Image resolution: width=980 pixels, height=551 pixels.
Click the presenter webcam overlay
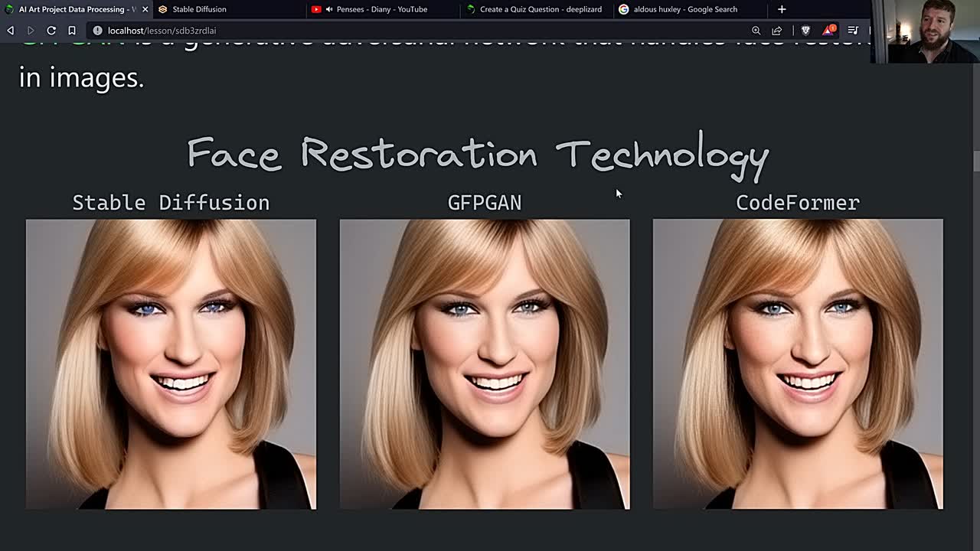(926, 31)
